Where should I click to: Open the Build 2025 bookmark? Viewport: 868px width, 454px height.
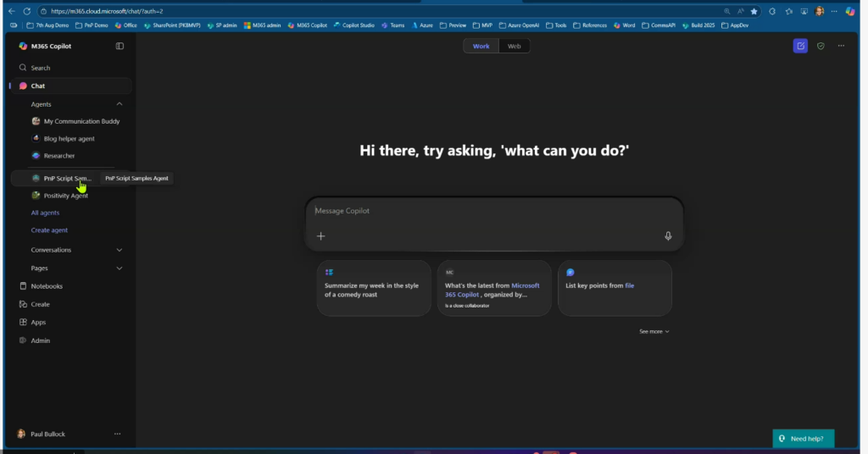click(698, 25)
